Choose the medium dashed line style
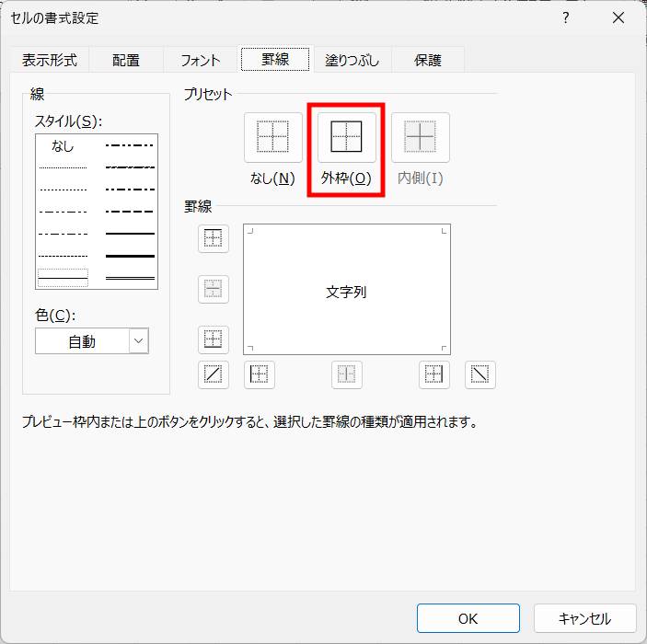The height and width of the screenshot is (644, 647). pos(130,212)
